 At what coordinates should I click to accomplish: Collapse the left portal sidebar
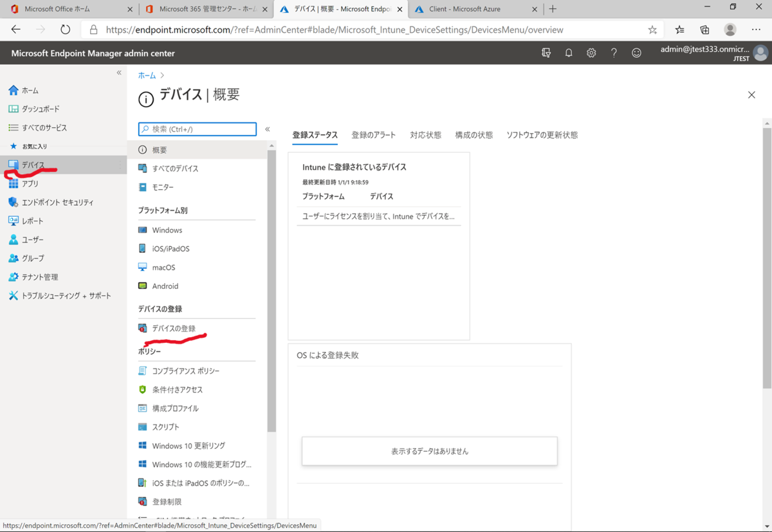coord(119,73)
